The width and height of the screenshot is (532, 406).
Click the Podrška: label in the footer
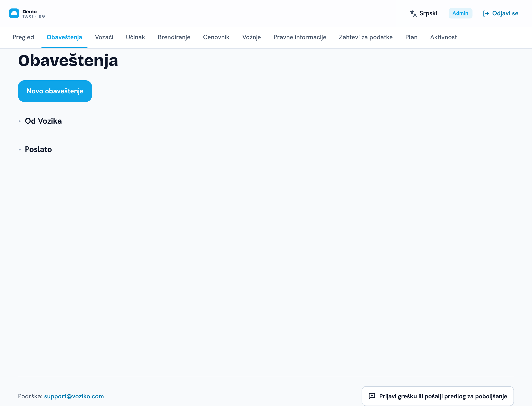point(30,396)
